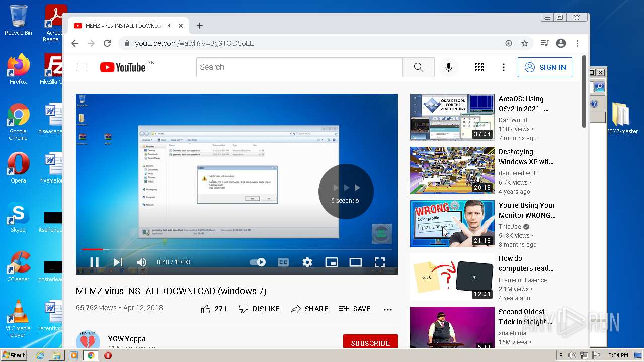644x362 pixels.
Task: Open MEMZ-master folder on desktop
Action: pos(622,118)
